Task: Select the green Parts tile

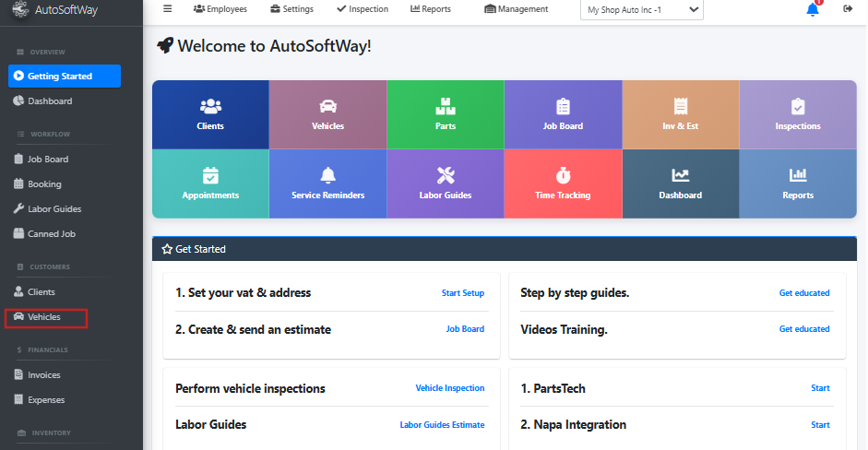Action: [446, 114]
